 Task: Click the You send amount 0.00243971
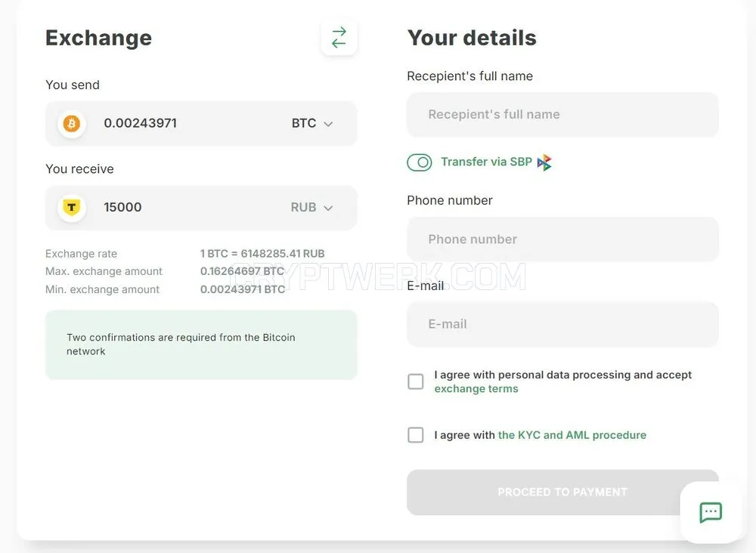(141, 123)
